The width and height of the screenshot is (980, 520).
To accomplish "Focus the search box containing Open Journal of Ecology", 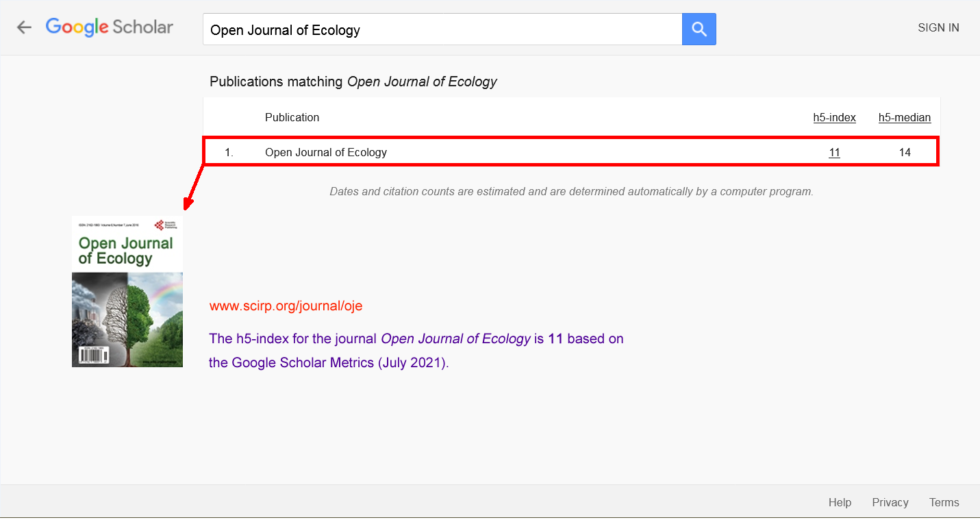I will tap(442, 29).
